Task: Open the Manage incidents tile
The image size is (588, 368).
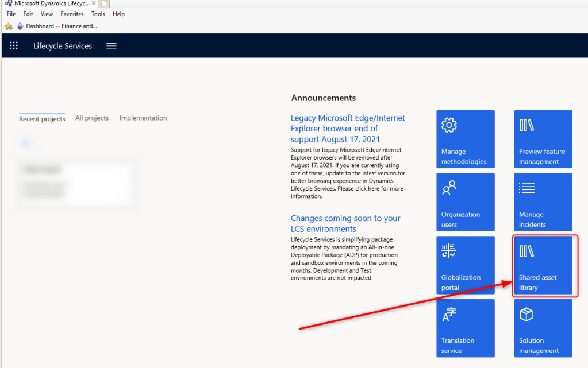Action: [543, 202]
